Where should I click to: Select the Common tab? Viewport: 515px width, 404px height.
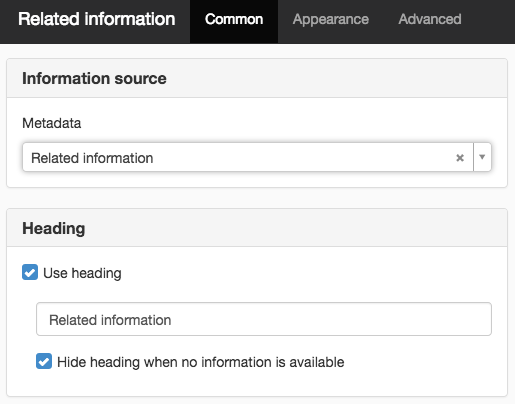(234, 19)
